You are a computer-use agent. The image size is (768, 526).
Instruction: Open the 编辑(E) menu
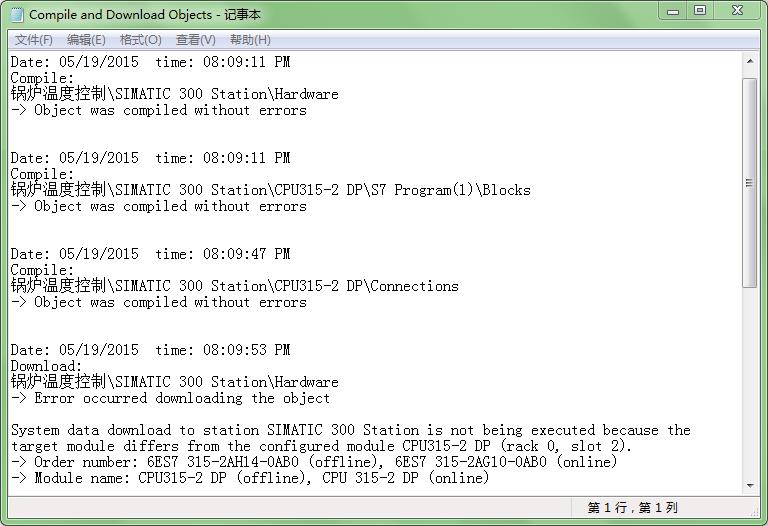(x=86, y=40)
